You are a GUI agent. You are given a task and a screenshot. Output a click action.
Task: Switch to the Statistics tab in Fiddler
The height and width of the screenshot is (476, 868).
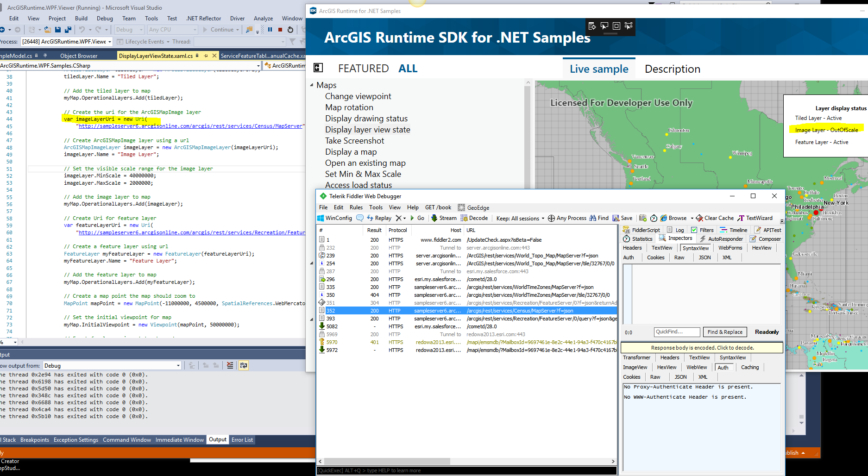tap(638, 239)
